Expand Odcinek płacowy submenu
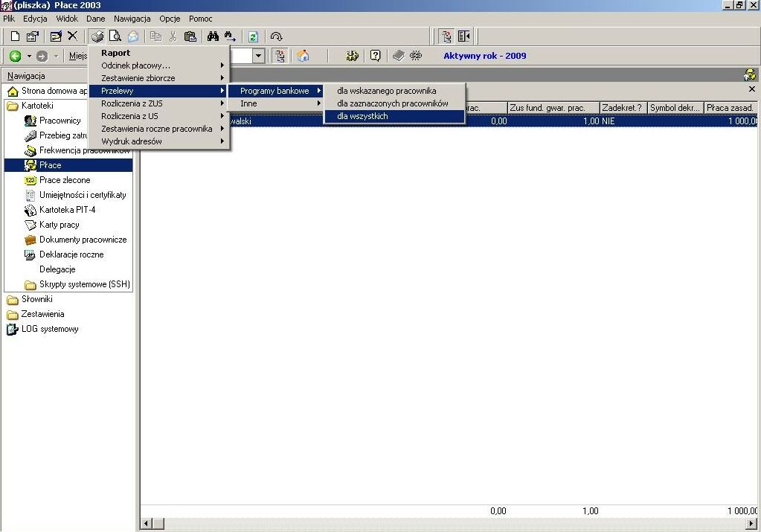This screenshot has height=532, width=761. coord(158,65)
